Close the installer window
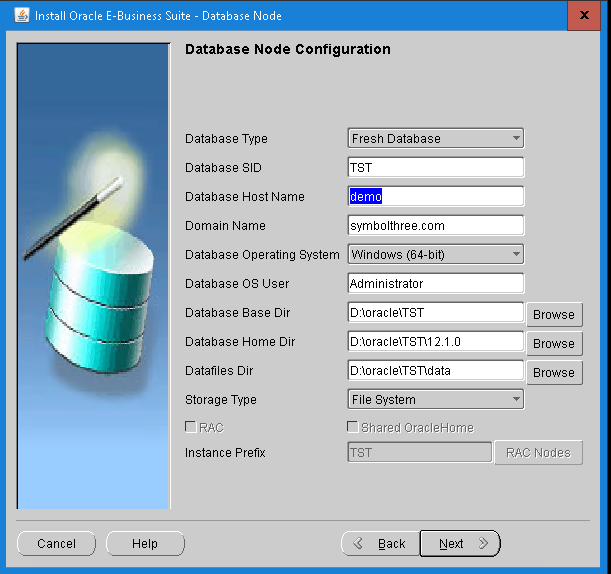This screenshot has width=611, height=574. (x=583, y=15)
